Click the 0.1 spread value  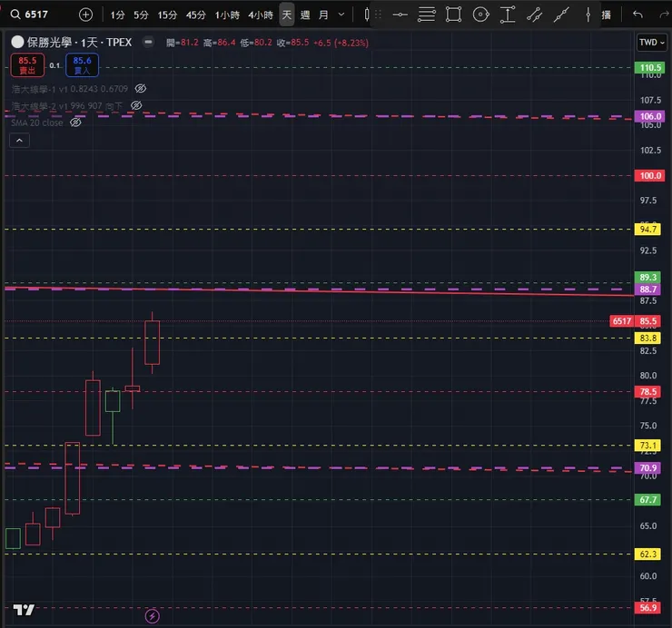pyautogui.click(x=54, y=65)
